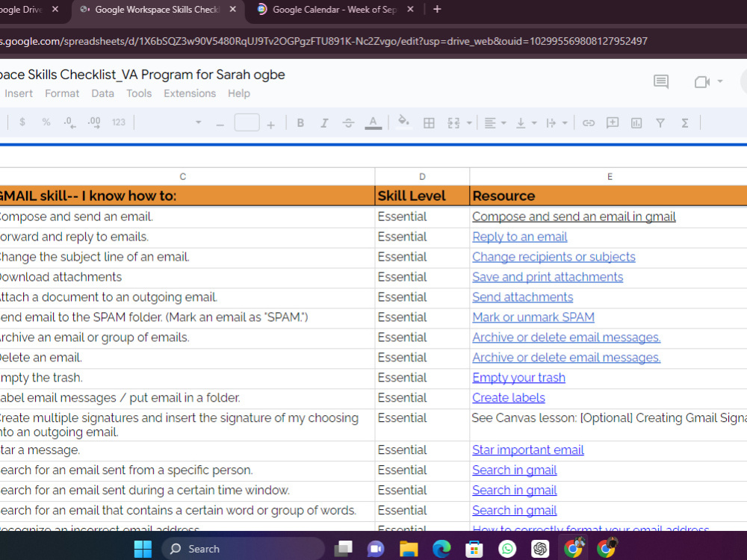
Task: Open 'Star important email' link
Action: point(528,450)
